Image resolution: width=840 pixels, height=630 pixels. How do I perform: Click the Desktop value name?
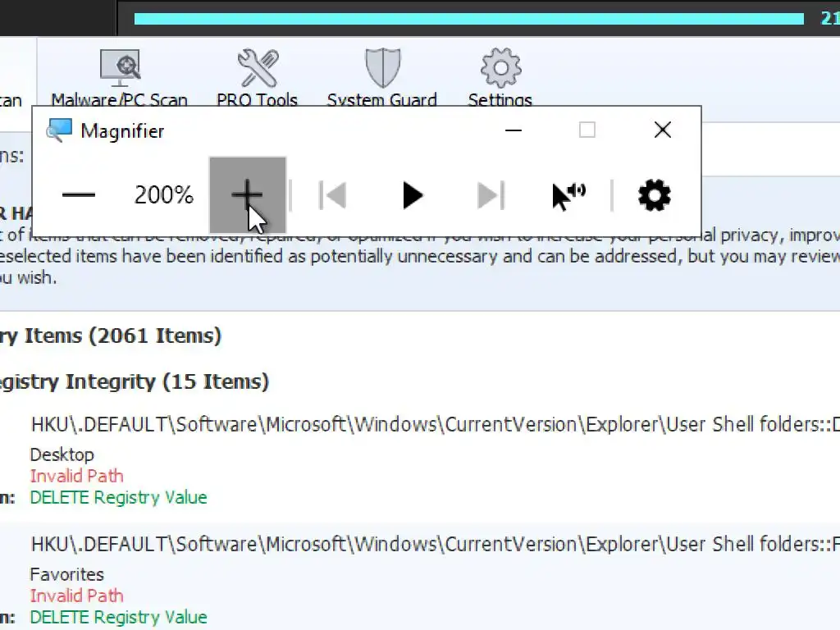click(x=62, y=454)
